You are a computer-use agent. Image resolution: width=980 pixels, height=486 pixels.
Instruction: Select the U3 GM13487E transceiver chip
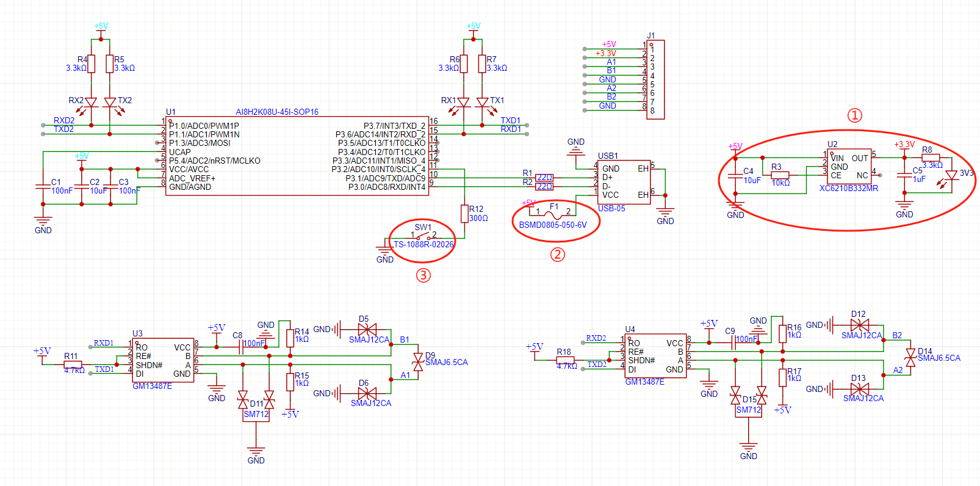point(163,360)
